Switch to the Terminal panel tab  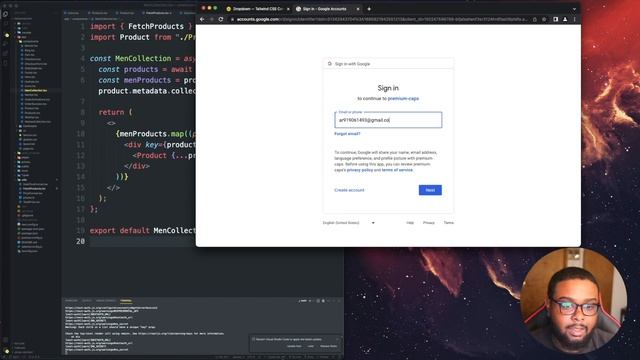click(x=126, y=301)
